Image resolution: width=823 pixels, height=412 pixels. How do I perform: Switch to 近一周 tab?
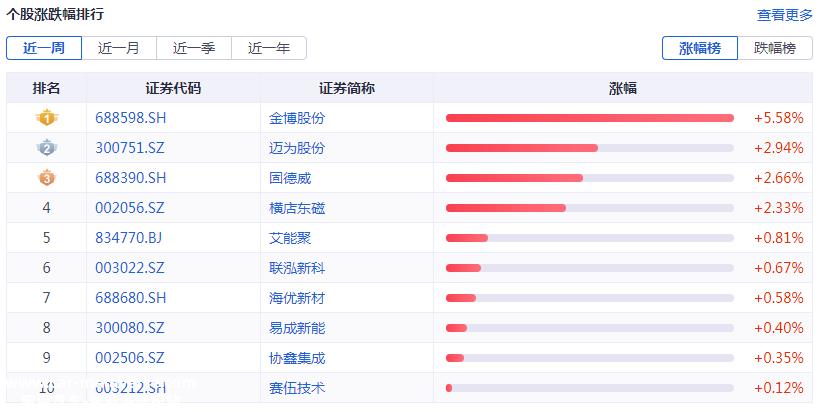pos(44,48)
